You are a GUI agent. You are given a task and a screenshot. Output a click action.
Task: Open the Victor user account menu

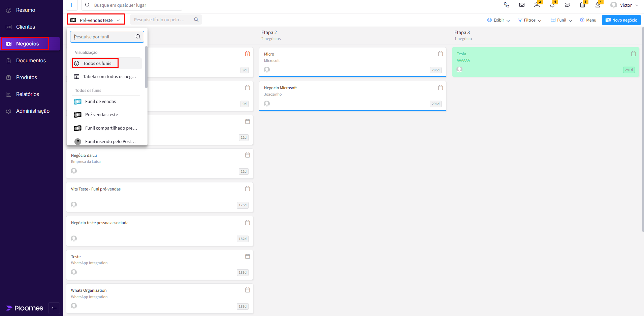[x=625, y=5]
